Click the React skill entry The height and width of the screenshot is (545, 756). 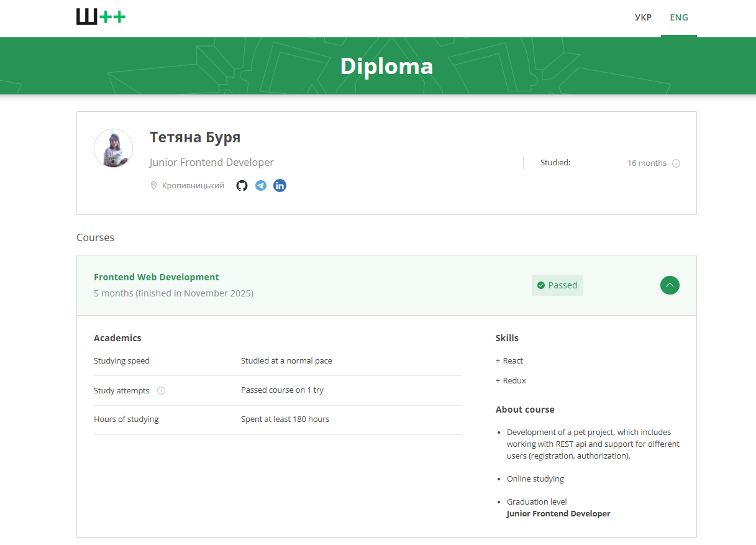(x=512, y=361)
